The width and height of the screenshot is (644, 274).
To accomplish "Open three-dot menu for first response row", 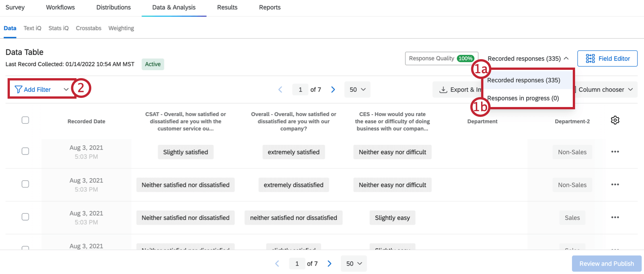I will (x=615, y=152).
